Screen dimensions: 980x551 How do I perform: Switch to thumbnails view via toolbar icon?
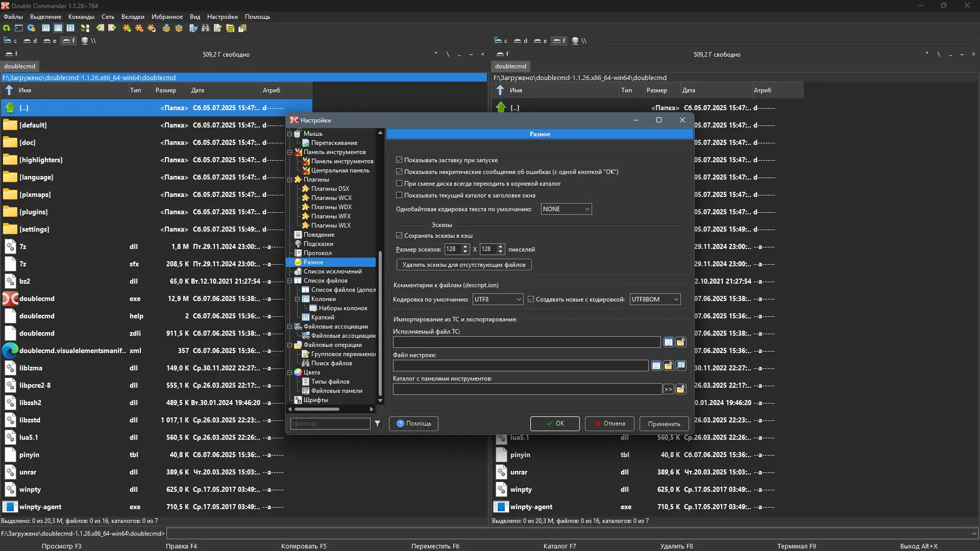(x=70, y=28)
